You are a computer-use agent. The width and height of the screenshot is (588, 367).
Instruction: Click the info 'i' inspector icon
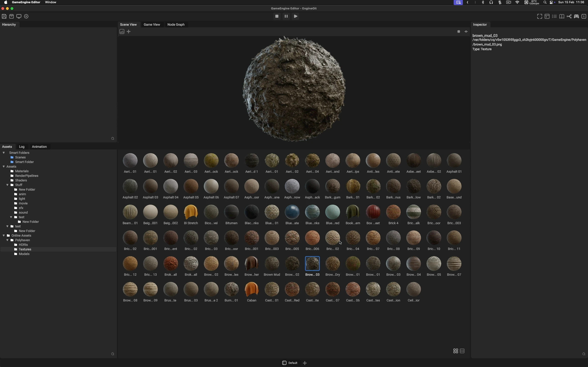584,17
